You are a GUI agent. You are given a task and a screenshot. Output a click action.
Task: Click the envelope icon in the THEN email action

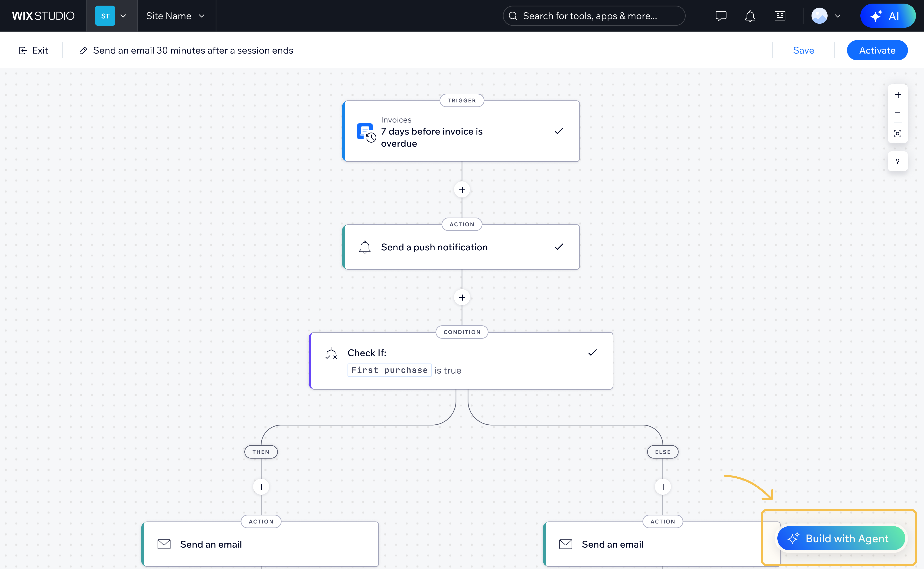(164, 544)
